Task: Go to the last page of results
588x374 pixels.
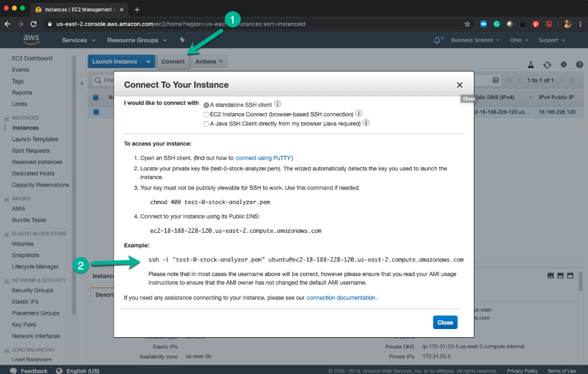Action: (572, 80)
